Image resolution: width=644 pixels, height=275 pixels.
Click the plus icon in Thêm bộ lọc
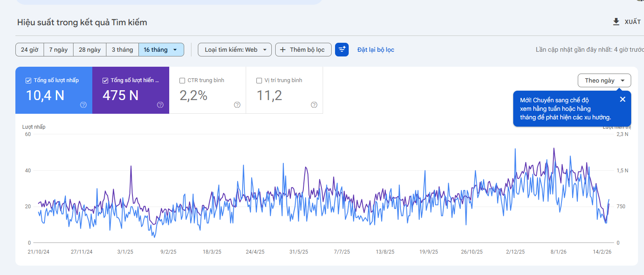pos(282,50)
